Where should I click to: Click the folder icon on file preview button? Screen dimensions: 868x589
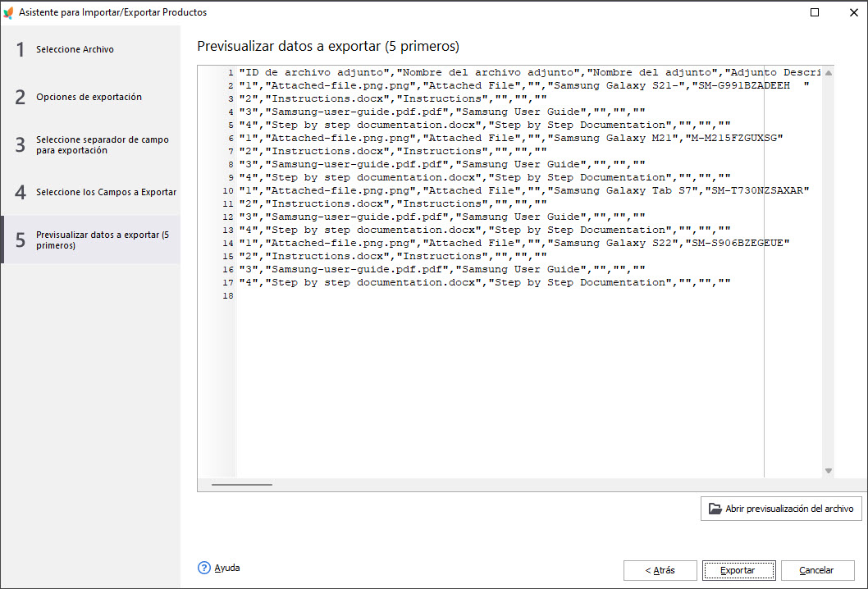tap(715, 508)
